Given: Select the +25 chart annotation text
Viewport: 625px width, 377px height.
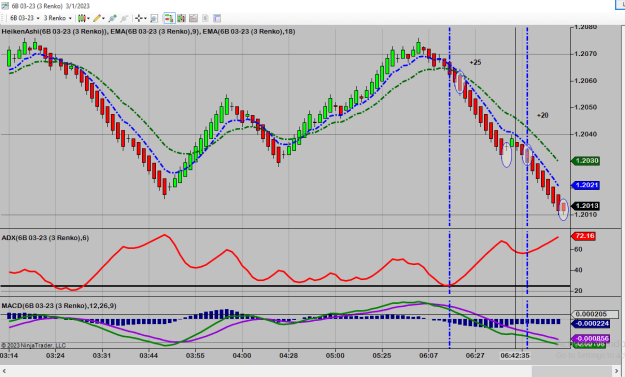Looking at the screenshot, I should [475, 62].
